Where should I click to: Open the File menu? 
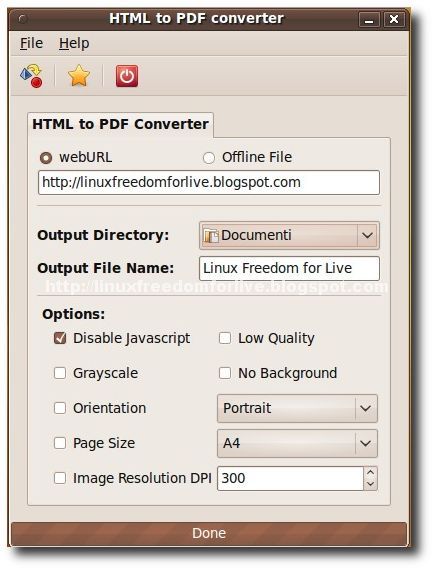point(31,43)
